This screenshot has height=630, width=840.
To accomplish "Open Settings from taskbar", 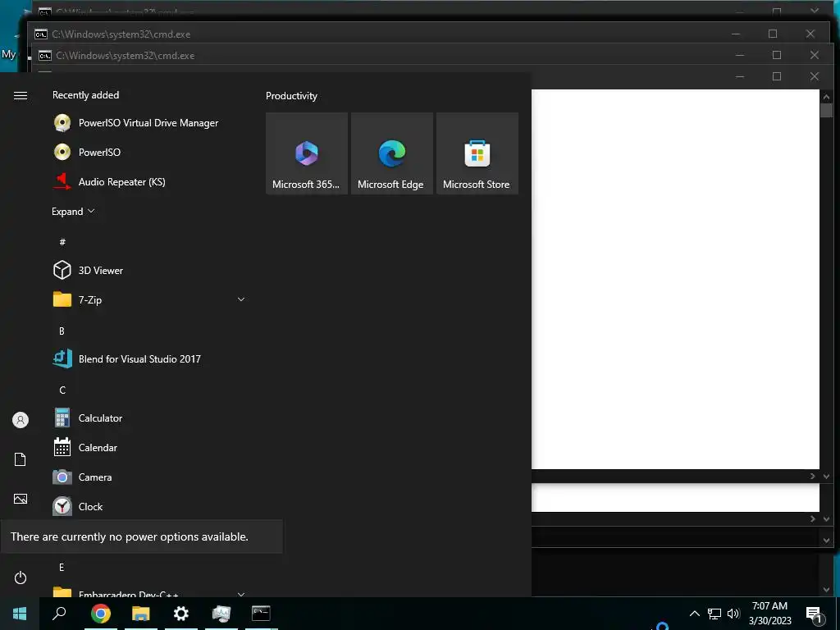I will pos(181,614).
